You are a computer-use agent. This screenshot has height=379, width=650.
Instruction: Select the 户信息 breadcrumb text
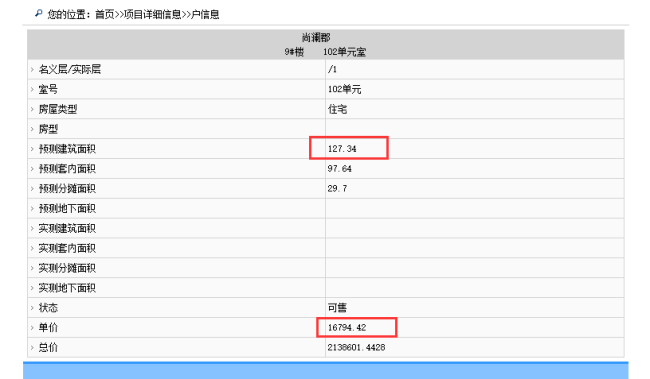pyautogui.click(x=205, y=15)
